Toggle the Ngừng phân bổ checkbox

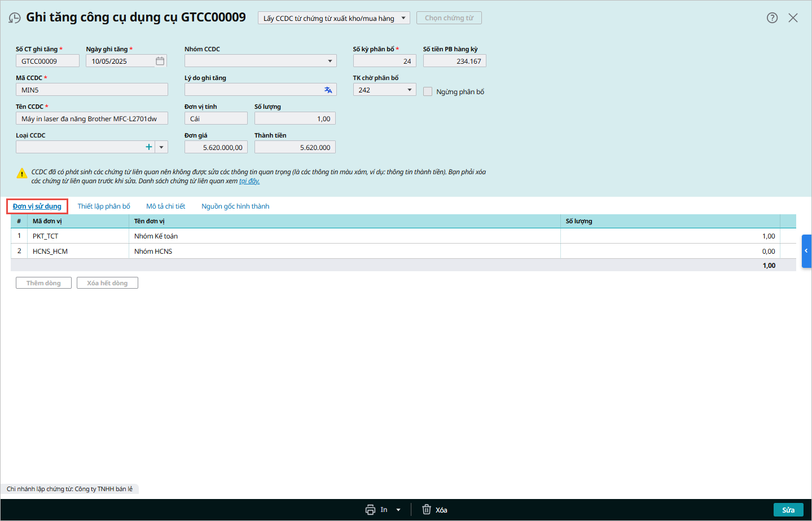point(428,91)
